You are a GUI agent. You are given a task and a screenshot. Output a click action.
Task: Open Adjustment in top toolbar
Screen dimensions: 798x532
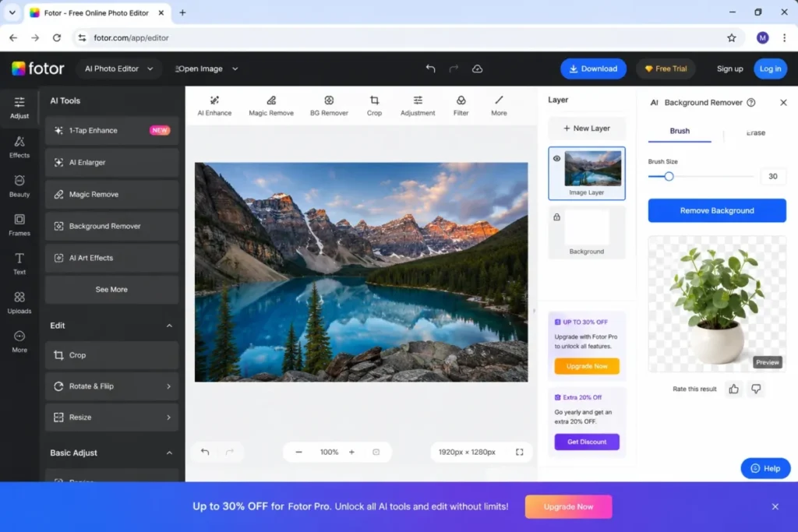[x=418, y=106]
